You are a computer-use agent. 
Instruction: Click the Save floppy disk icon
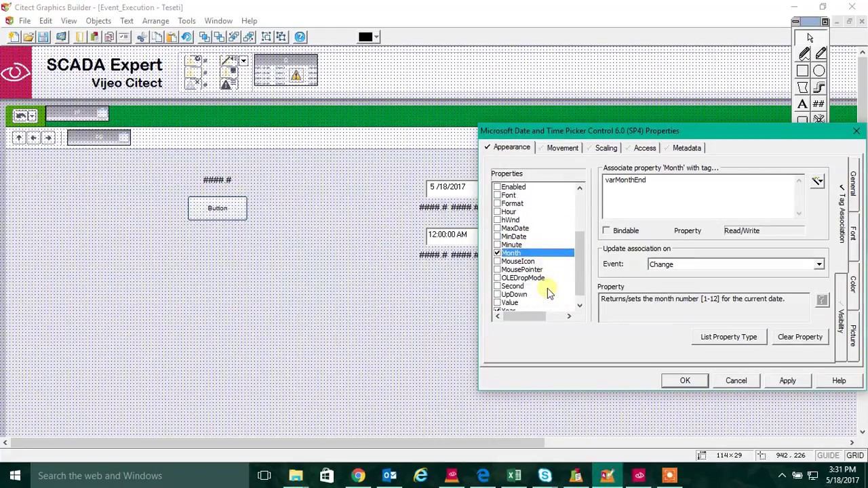[43, 37]
